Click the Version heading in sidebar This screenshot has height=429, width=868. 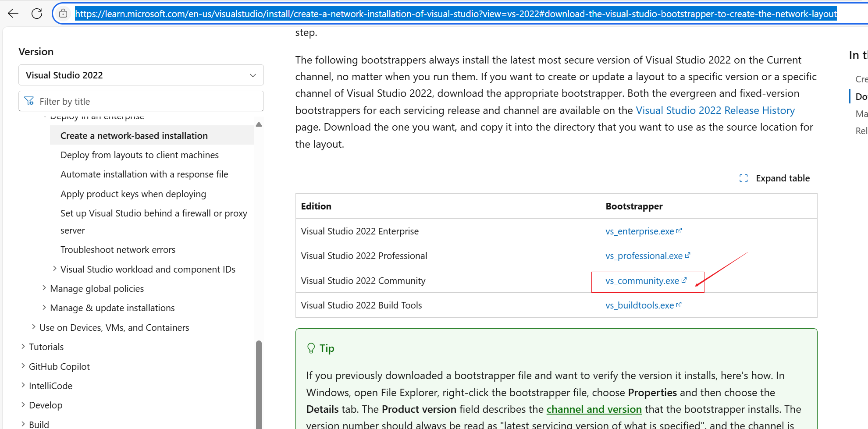[x=36, y=52]
